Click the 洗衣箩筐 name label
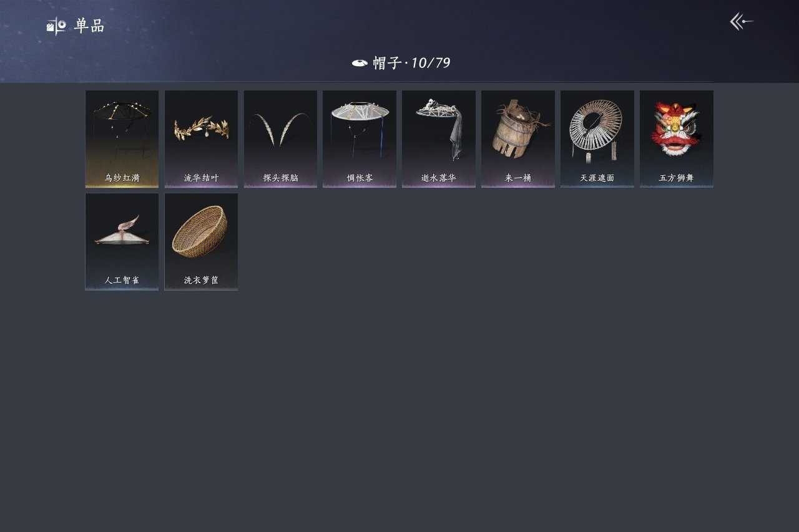 click(x=202, y=281)
